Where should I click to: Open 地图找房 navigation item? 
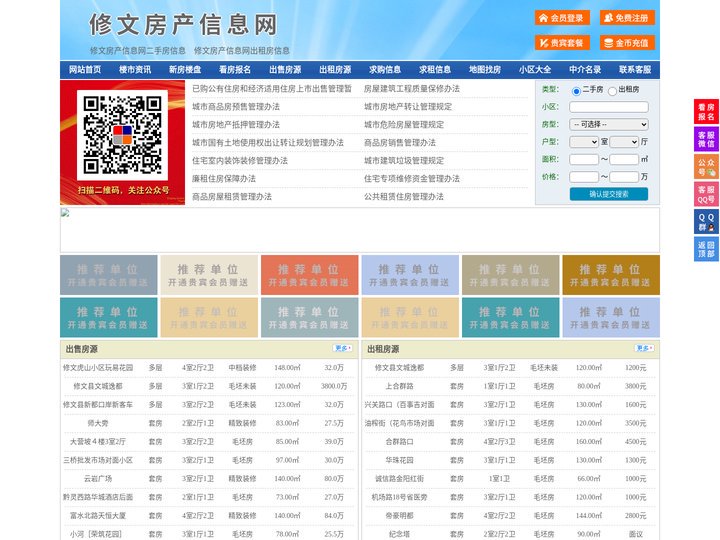click(x=485, y=70)
